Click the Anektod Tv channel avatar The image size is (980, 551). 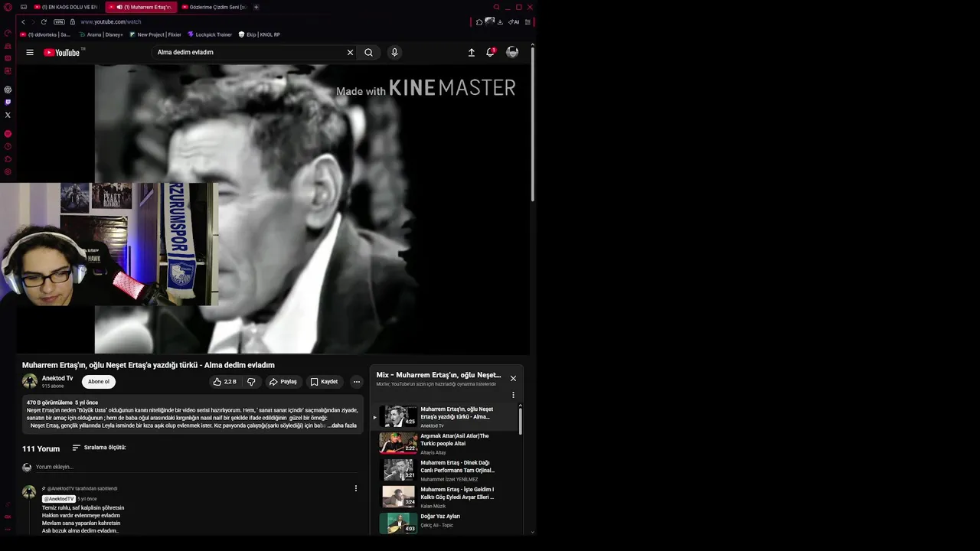tap(30, 381)
